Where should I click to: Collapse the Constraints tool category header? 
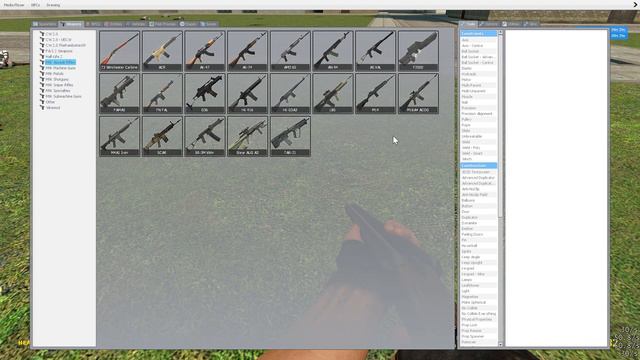[x=479, y=33]
